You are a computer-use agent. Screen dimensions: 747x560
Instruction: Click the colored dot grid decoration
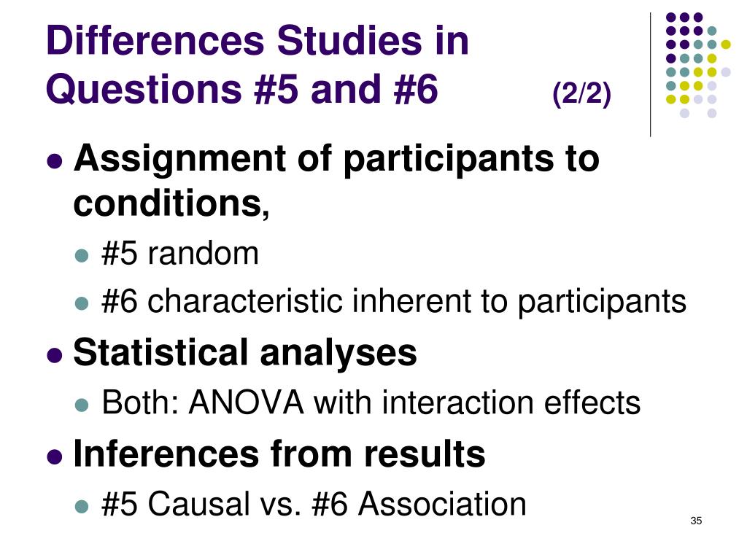pyautogui.click(x=698, y=65)
